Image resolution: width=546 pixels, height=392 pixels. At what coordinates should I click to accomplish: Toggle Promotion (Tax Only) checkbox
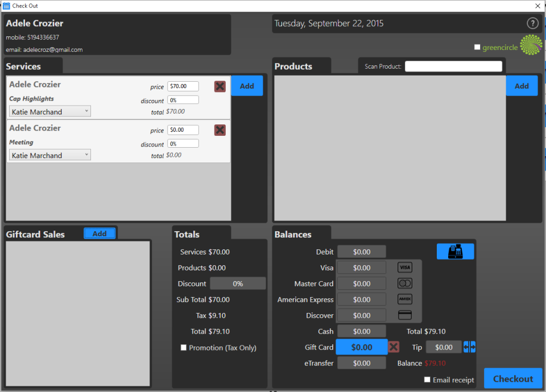coord(183,348)
